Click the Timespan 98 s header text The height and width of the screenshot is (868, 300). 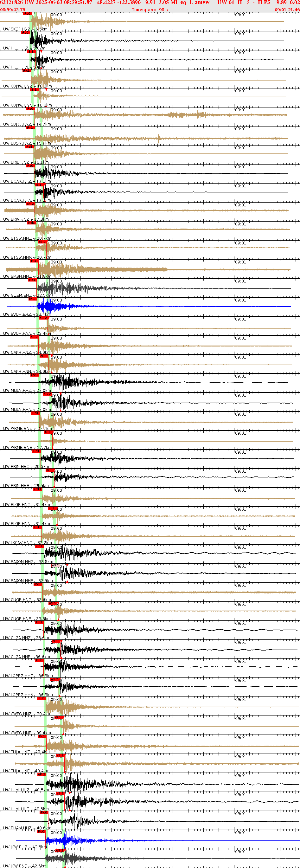pos(150,10)
